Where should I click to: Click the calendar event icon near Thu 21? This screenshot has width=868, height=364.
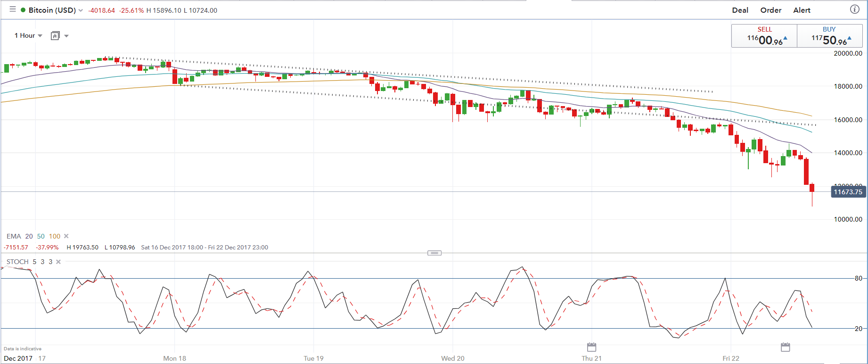point(592,347)
